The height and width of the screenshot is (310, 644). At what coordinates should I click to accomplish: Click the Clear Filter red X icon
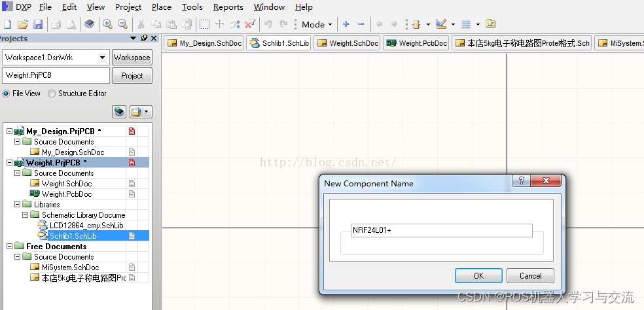tap(250, 24)
